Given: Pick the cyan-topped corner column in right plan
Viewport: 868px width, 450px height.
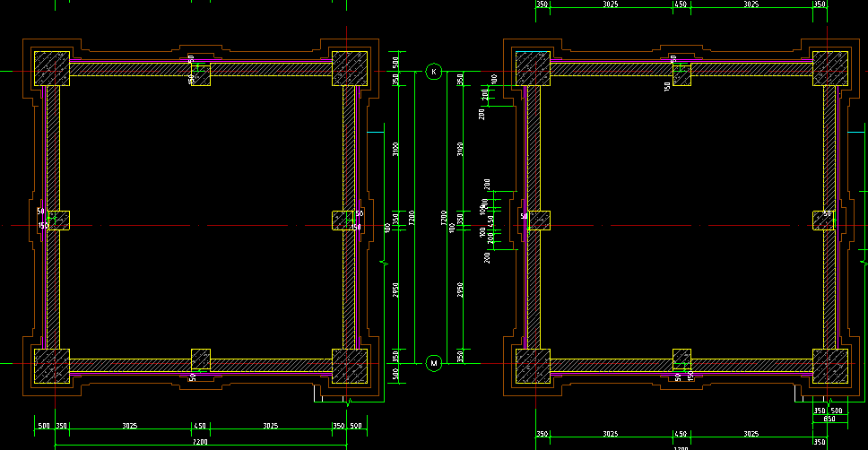Looking at the screenshot, I should 534,69.
